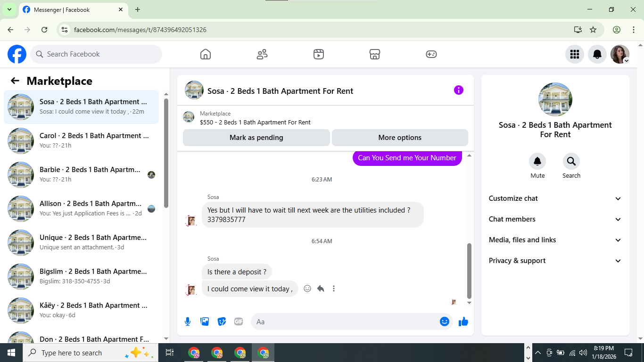644x362 pixels.
Task: Click the chat messages scrollbar thumb
Action: point(469,271)
